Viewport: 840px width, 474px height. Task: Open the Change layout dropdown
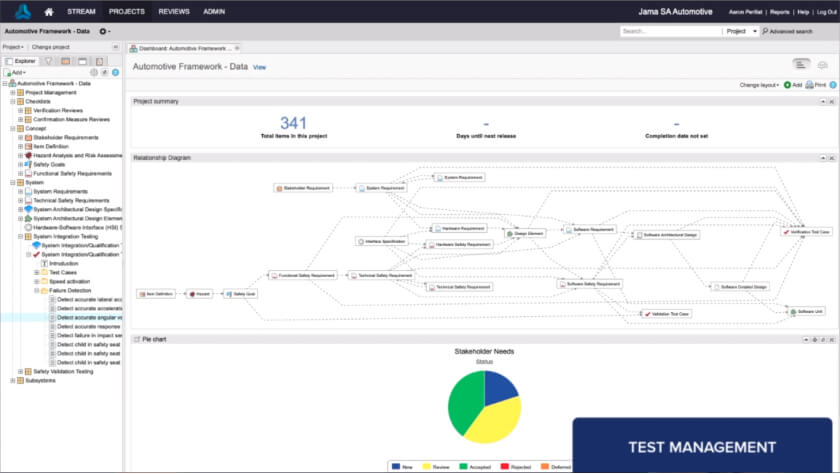pyautogui.click(x=759, y=86)
